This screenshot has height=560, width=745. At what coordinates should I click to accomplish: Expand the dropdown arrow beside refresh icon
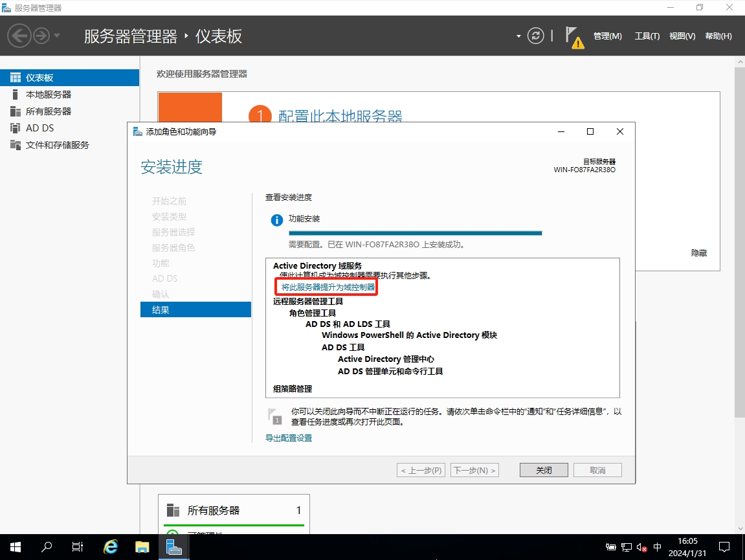click(518, 36)
